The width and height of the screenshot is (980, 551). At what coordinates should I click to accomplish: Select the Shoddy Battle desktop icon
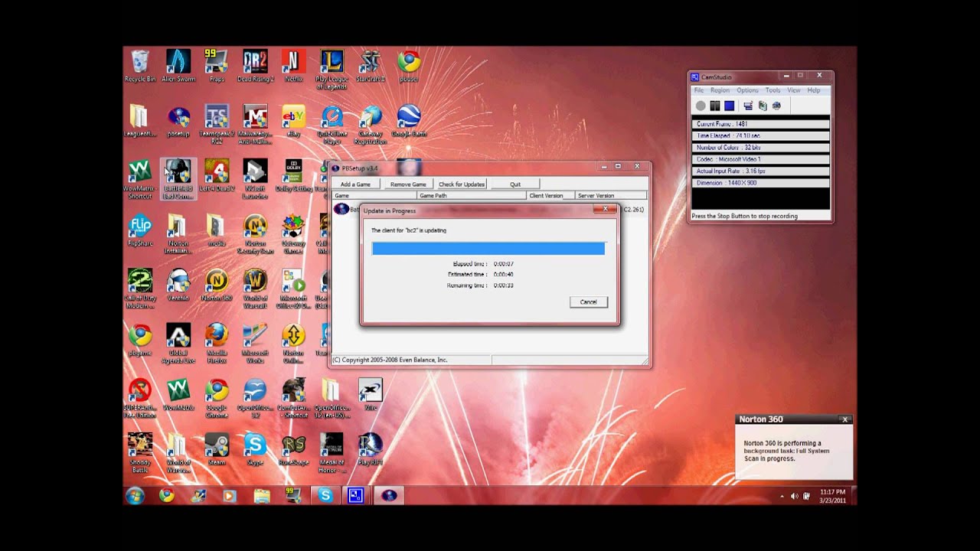coord(140,454)
